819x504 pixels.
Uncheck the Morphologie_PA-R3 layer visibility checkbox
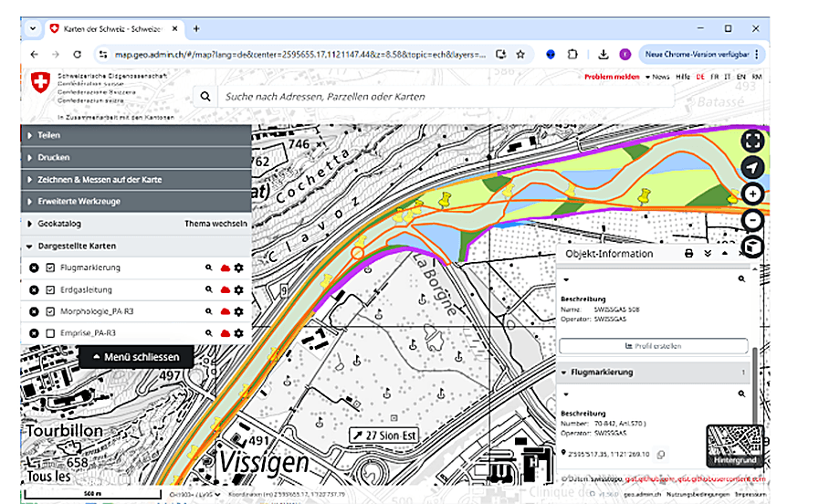pos(50,311)
